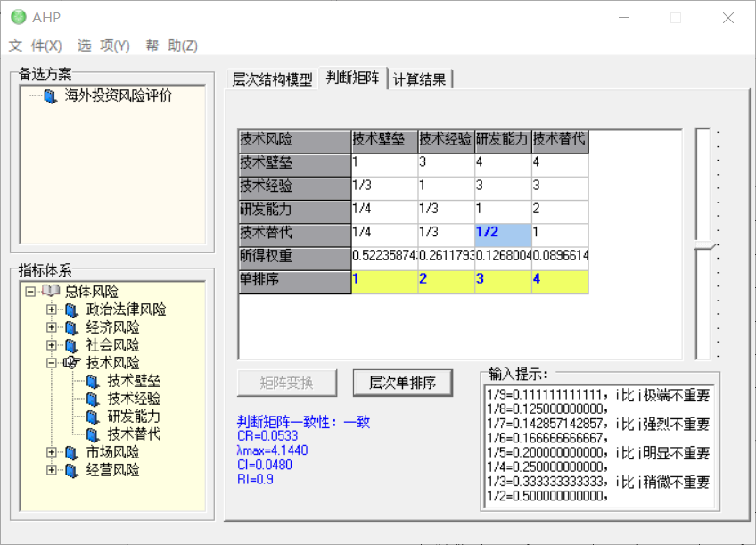Expand the 经营风险 tree node
Viewport: 756px width, 545px height.
(x=52, y=470)
